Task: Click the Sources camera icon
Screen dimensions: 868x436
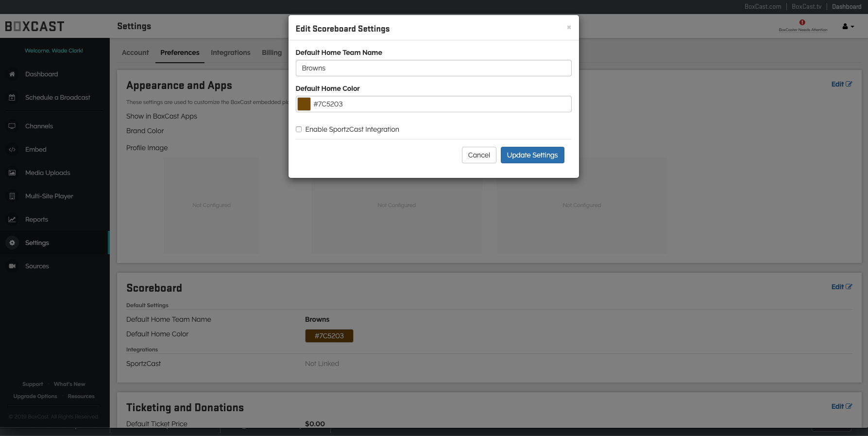Action: [12, 266]
